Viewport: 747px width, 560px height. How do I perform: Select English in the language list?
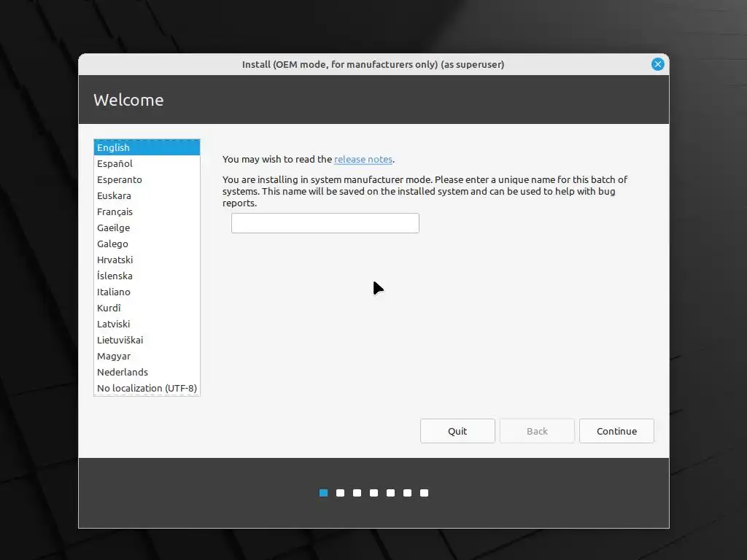(147, 147)
